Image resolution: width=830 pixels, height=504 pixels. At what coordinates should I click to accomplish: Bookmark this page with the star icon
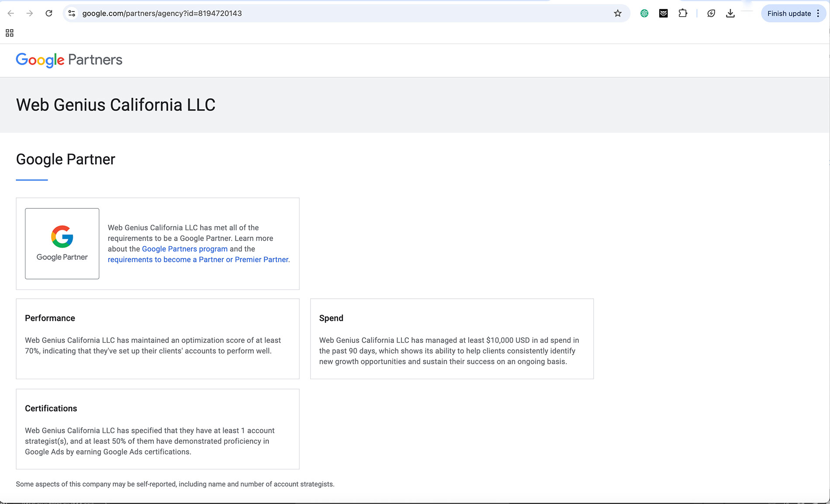click(x=618, y=14)
